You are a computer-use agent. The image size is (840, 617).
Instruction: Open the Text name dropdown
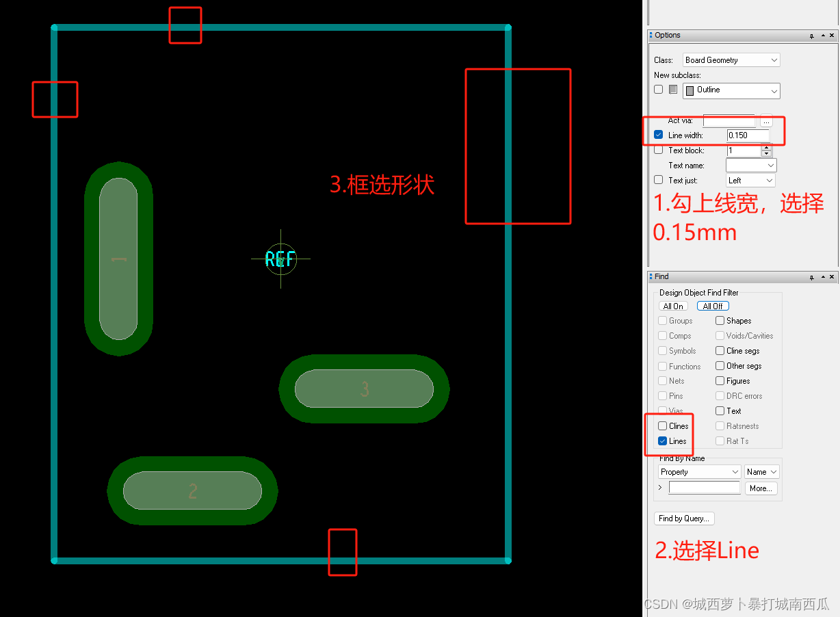751,166
